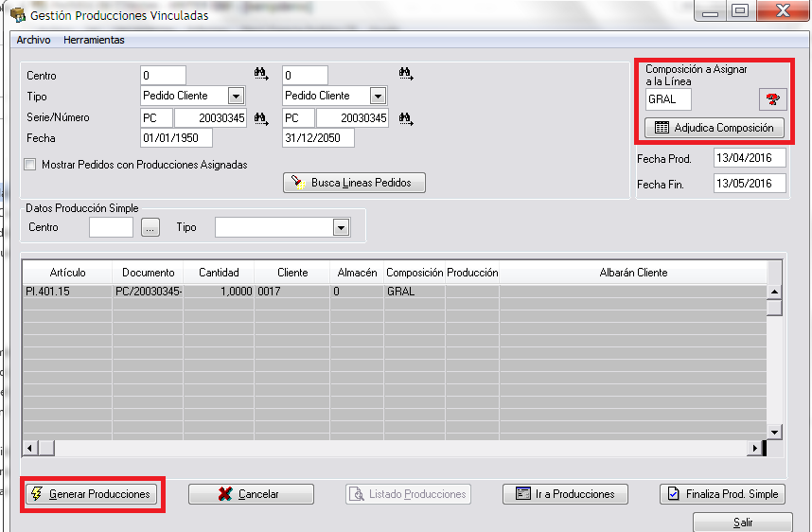Viewport: 812px width, 532px height.
Task: Click the red question mark composition lookup button
Action: pos(772,99)
